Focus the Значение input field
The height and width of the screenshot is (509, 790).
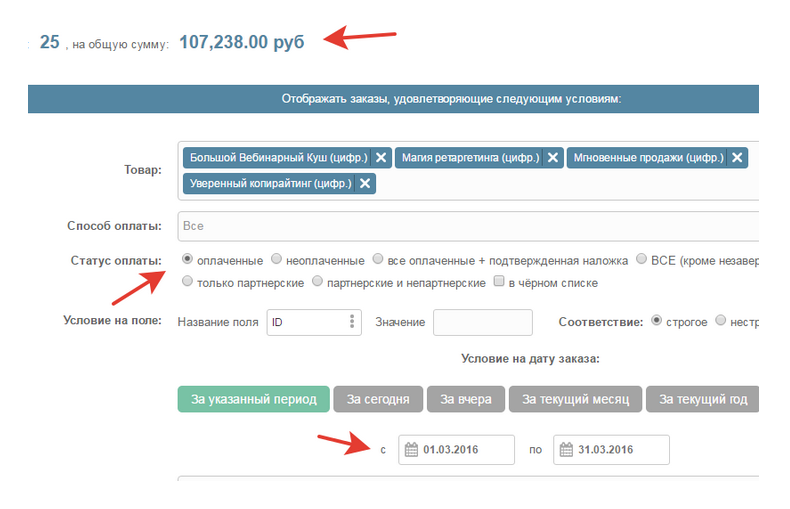click(483, 323)
